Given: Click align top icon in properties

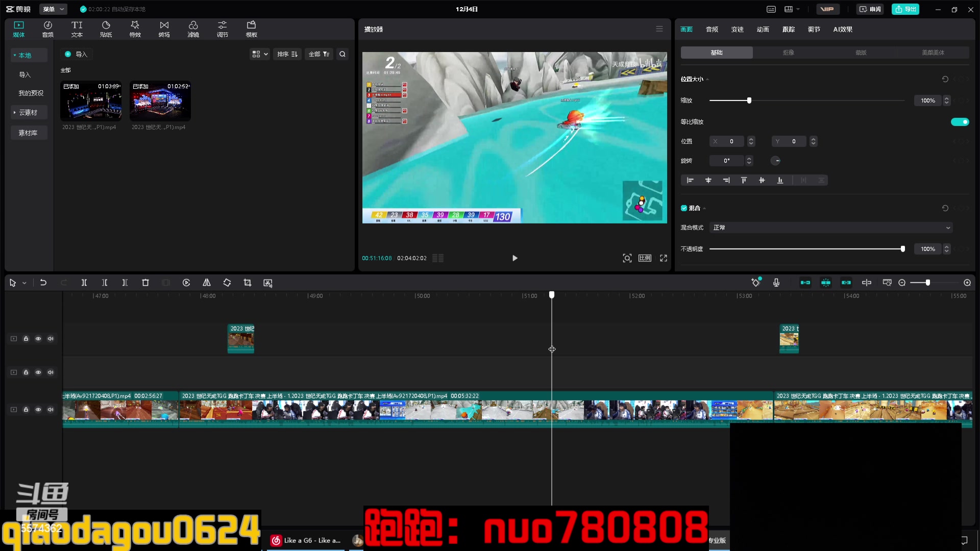Looking at the screenshot, I should [744, 180].
